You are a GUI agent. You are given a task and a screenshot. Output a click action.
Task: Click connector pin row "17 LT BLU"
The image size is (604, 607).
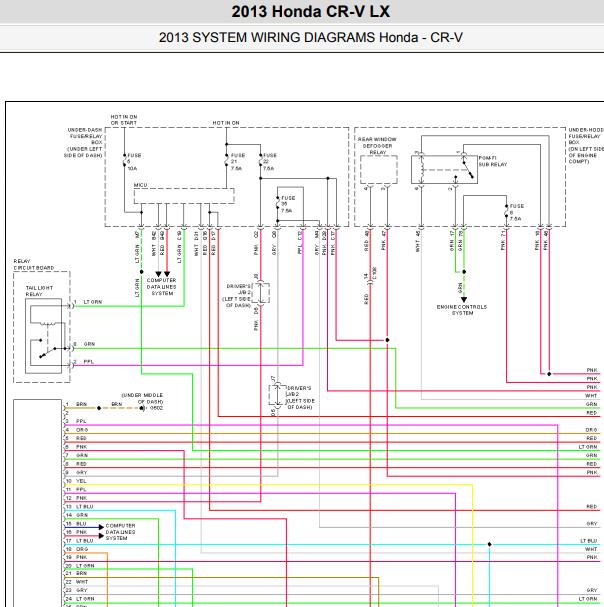coord(79,540)
